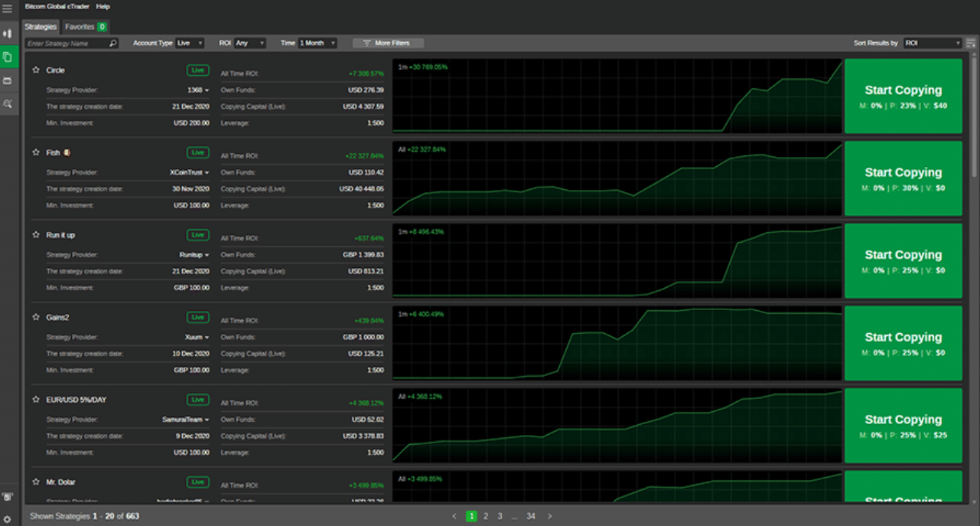Favorite the Circle strategy with its star

click(36, 70)
